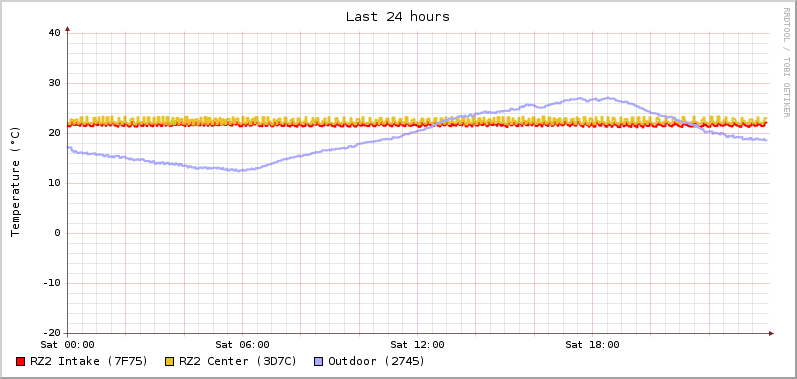Select the Outdoor (2745) legend label
Viewport: 797px width, 379px height.
pyautogui.click(x=377, y=361)
